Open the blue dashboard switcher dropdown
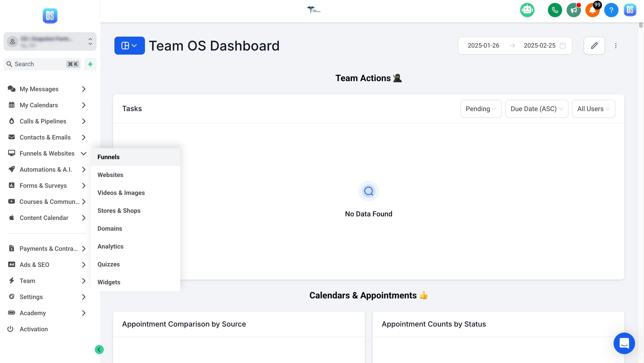This screenshot has width=644, height=363. pyautogui.click(x=129, y=45)
